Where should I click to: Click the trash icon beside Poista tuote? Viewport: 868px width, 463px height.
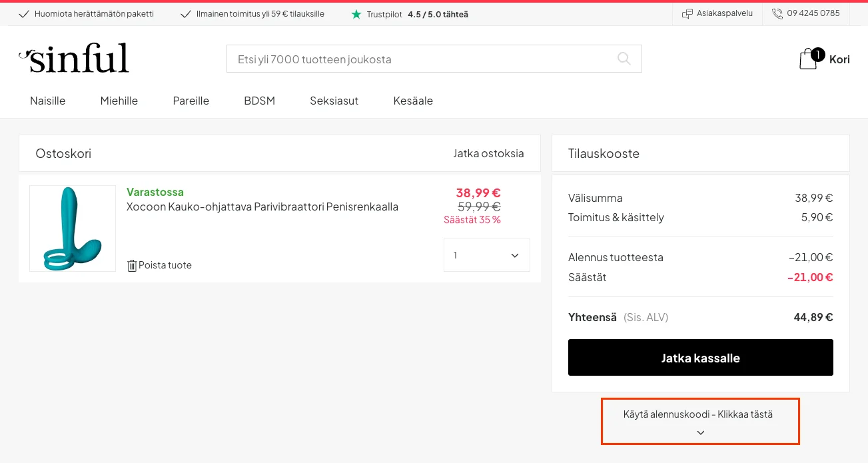132,265
